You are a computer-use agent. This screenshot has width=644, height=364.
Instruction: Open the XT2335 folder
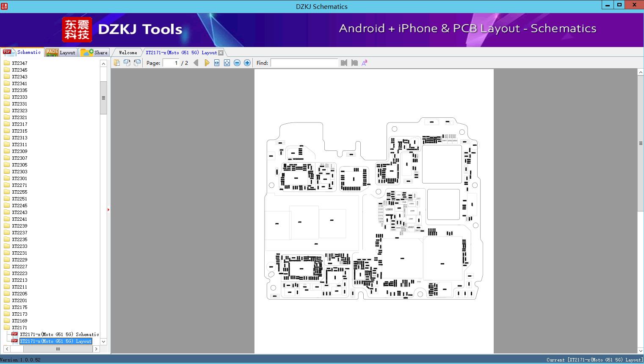(16, 90)
